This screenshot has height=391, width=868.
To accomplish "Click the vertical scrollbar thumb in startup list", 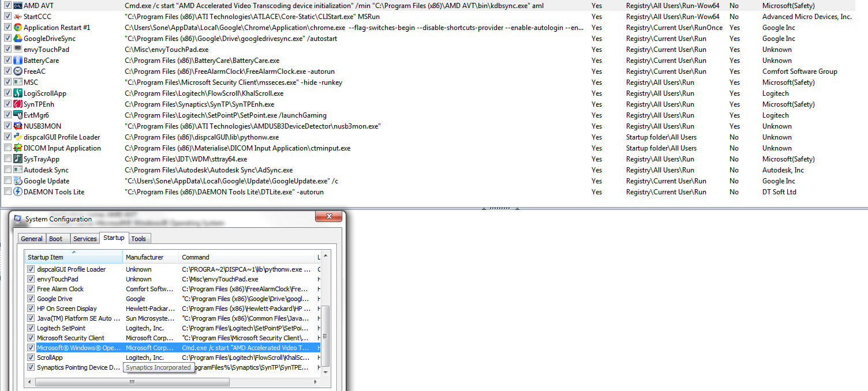I will 325,336.
